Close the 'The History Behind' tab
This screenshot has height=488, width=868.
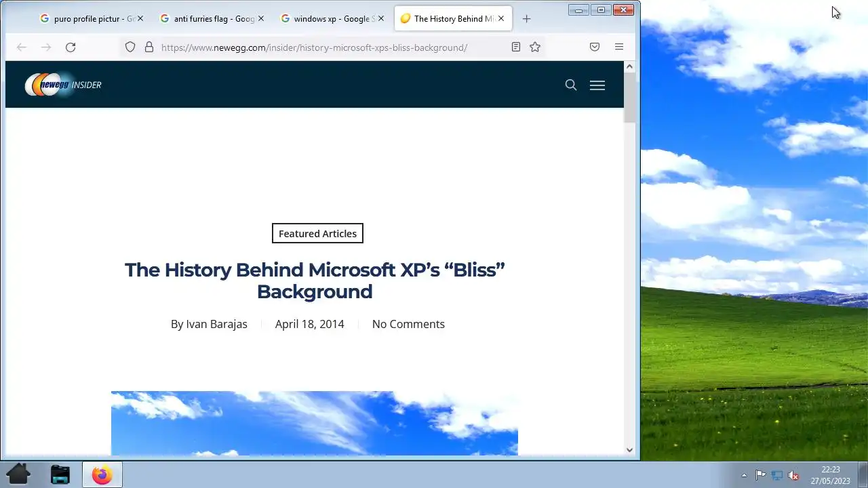click(x=501, y=19)
